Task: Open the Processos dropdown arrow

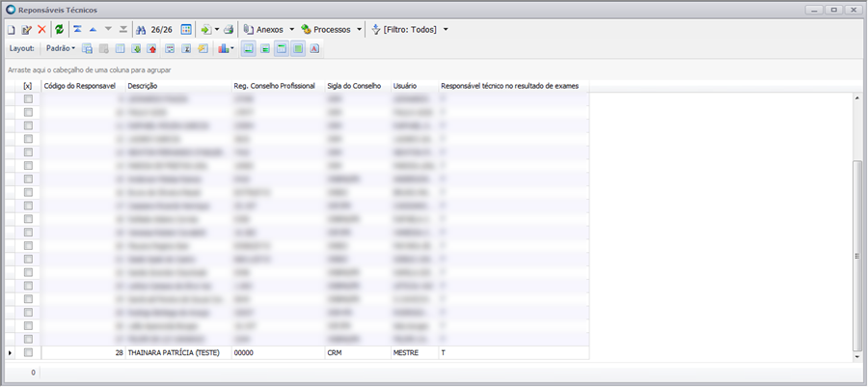Action: (360, 30)
